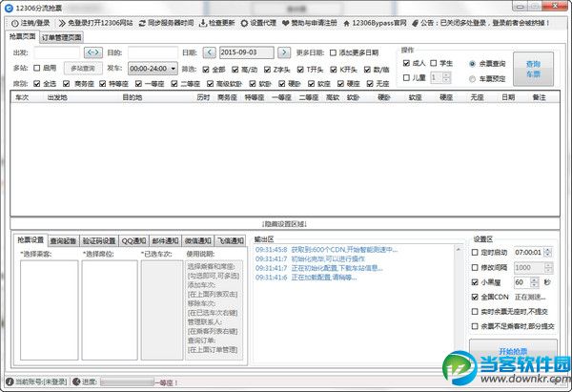Open 验证码设置 tab
This screenshot has width=572, height=392.
click(x=99, y=241)
